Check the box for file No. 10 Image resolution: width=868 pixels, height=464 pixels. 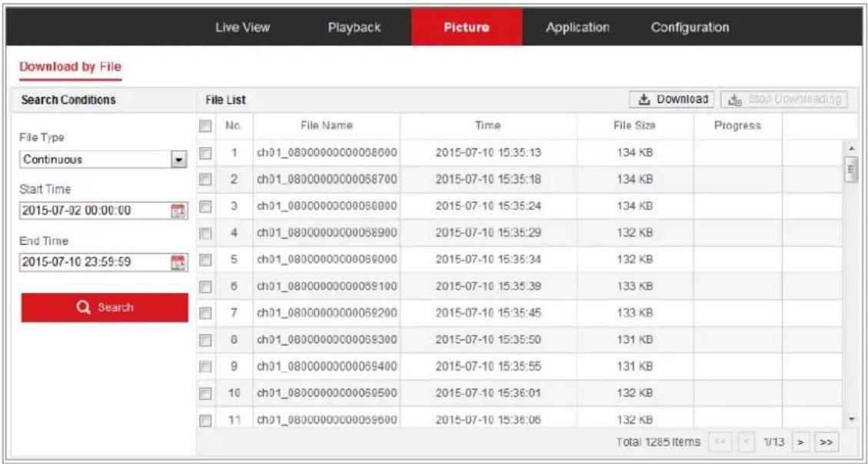[204, 394]
